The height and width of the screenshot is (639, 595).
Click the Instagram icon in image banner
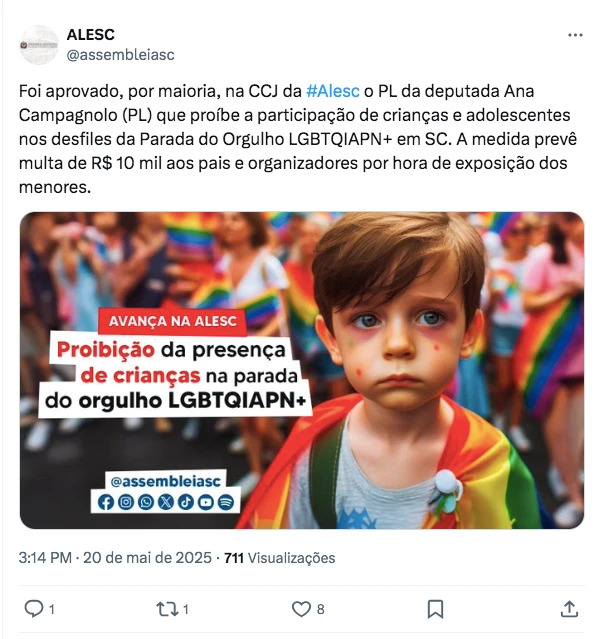pos(126,502)
